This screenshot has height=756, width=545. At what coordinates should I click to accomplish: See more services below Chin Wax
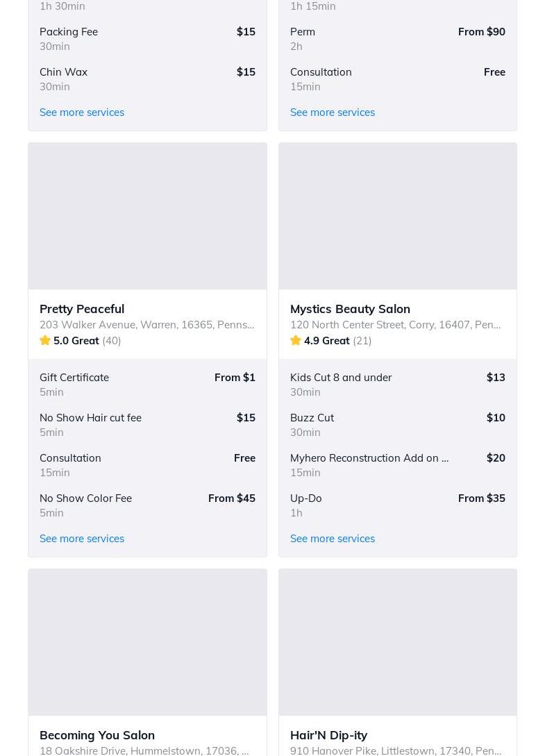[x=82, y=112]
